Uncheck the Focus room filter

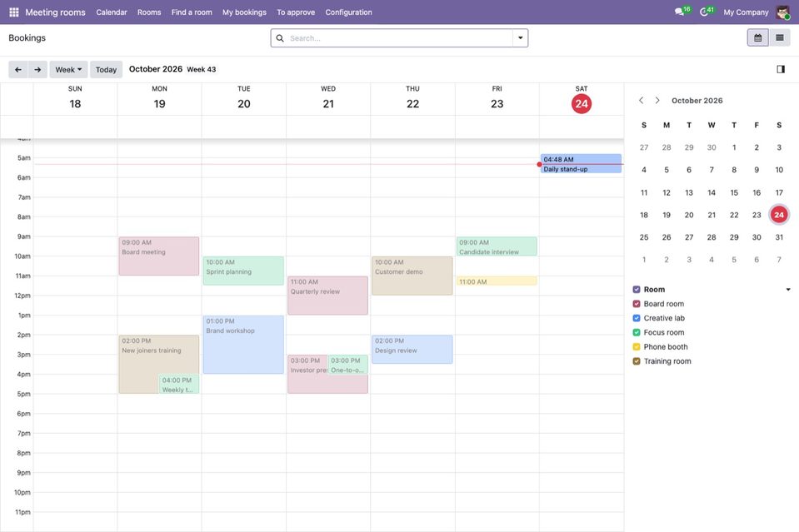637,332
